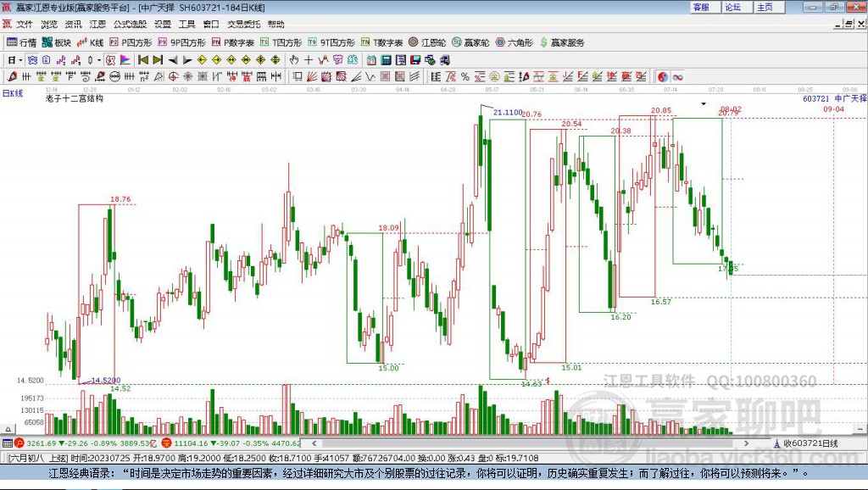Select the pencil drawing tool
This screenshot has width=868, height=490.
click(12, 76)
